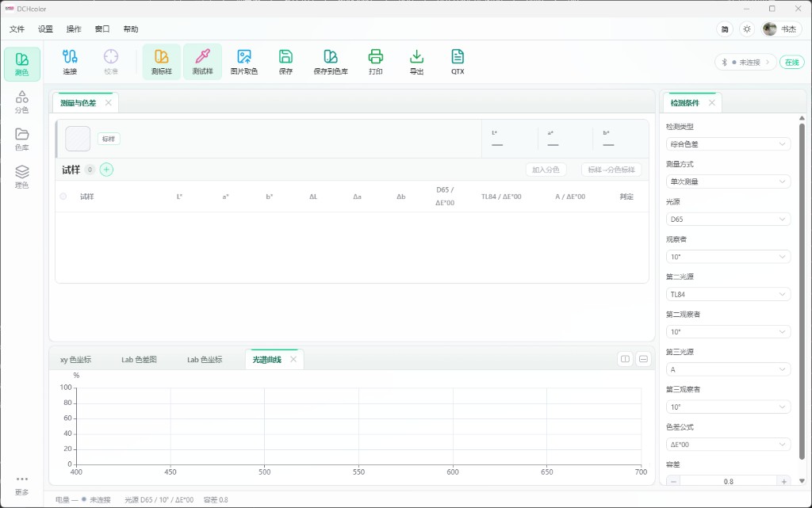The height and width of the screenshot is (508, 812).
Task: Open the 文件 menu
Action: click(x=17, y=29)
